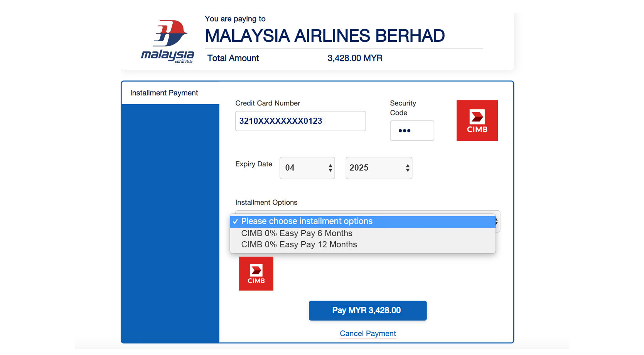Click the large CIMB logo beside Security Code
This screenshot has height=355, width=644.
[477, 121]
